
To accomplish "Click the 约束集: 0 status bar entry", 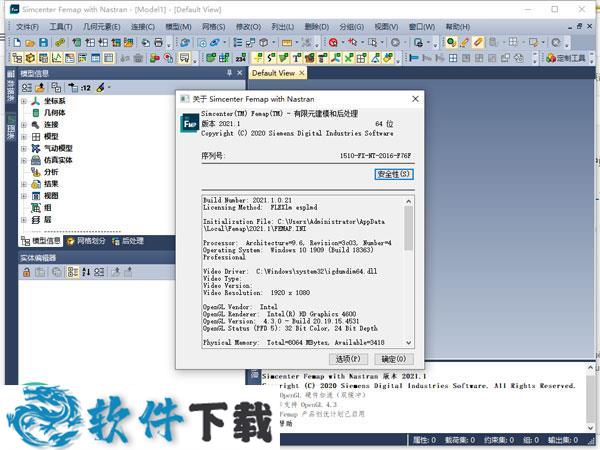I will [x=499, y=440].
